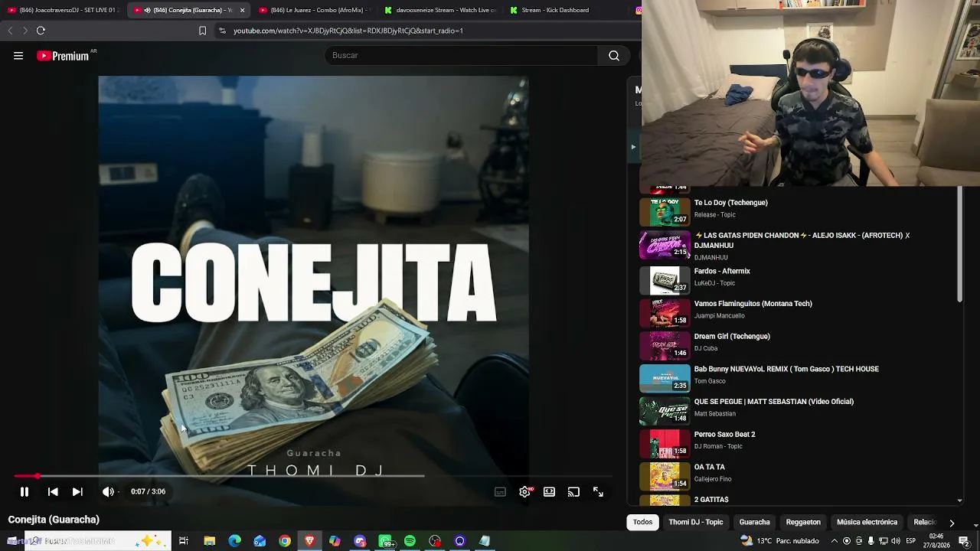Open the YouTube guide hamburger menu
The height and width of the screenshot is (551, 980).
pos(18,56)
